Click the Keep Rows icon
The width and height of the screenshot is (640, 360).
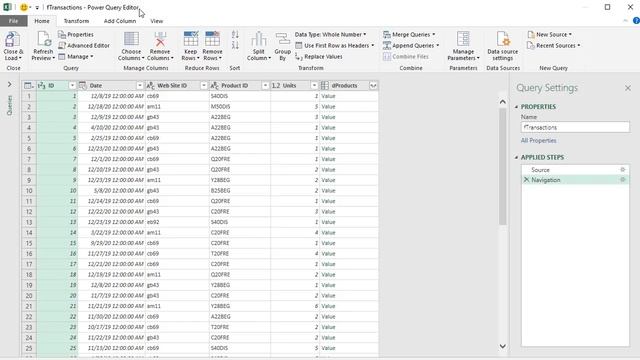pyautogui.click(x=191, y=39)
